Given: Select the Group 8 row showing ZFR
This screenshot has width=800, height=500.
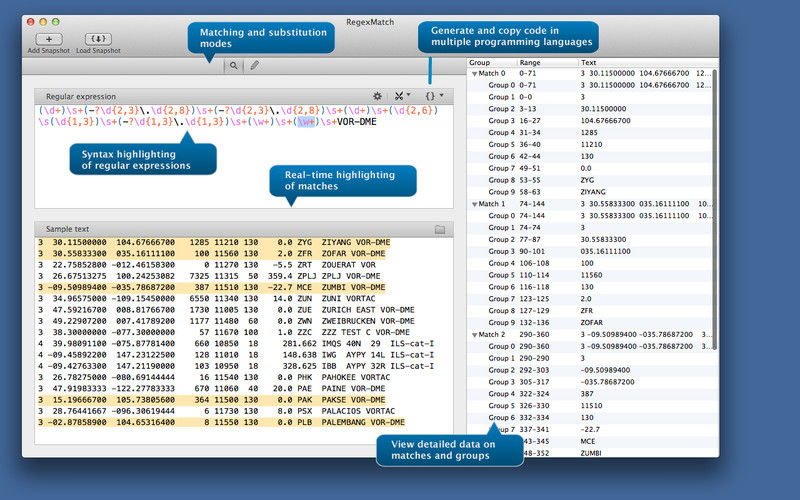Looking at the screenshot, I should pyautogui.click(x=589, y=310).
